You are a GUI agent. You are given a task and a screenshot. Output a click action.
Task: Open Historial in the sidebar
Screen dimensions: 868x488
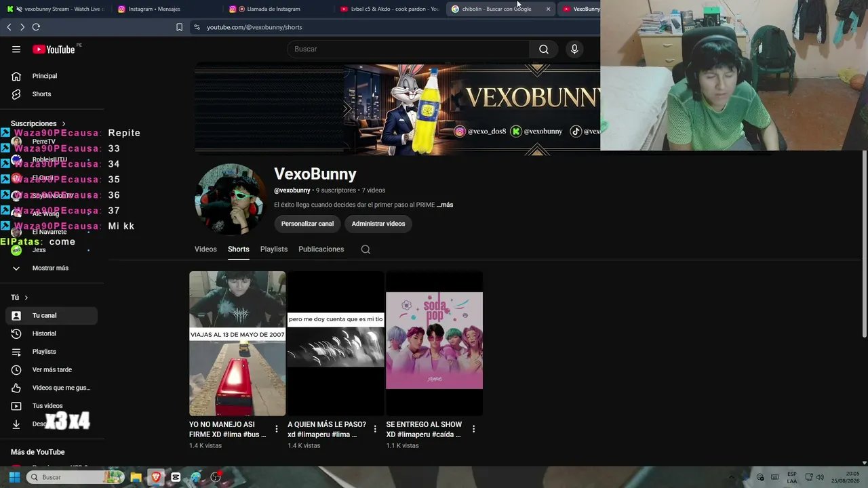coord(52,333)
